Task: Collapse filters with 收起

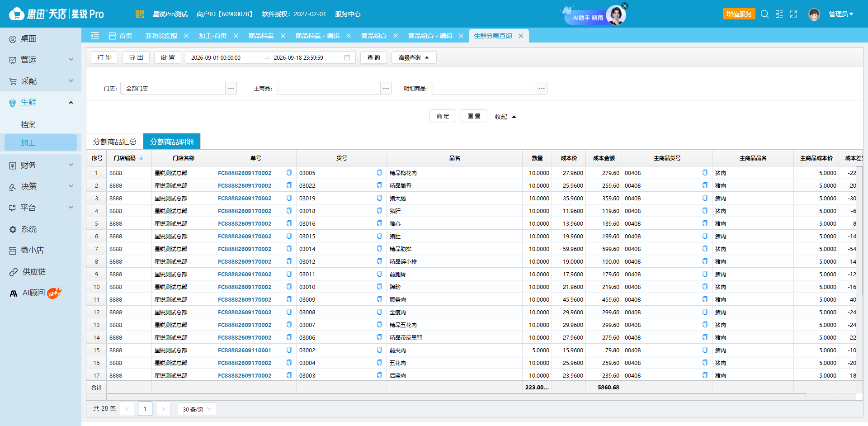Action: pyautogui.click(x=505, y=117)
